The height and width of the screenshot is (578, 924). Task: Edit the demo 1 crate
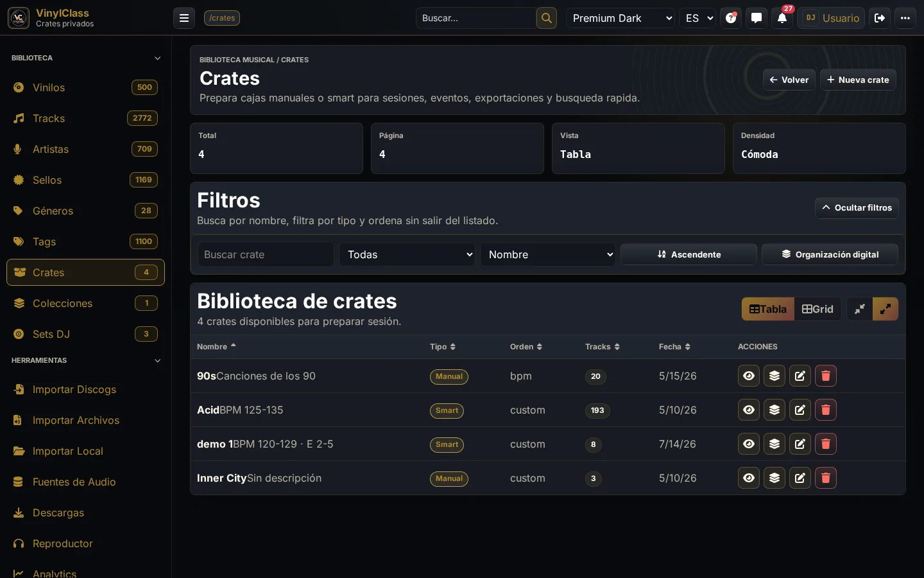(800, 444)
